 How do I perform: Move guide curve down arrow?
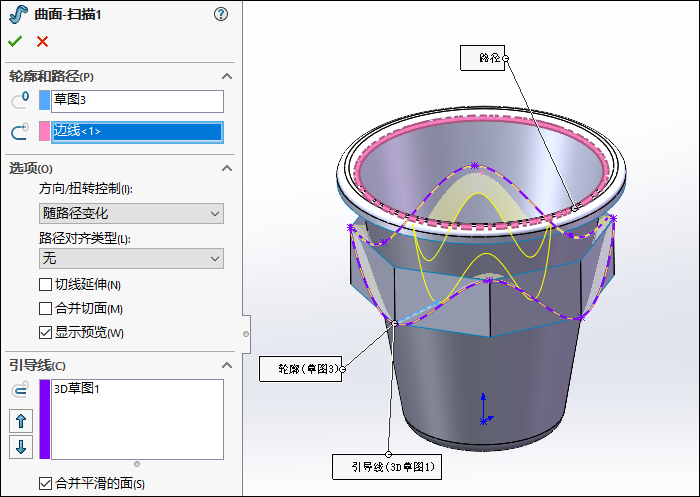(21, 447)
